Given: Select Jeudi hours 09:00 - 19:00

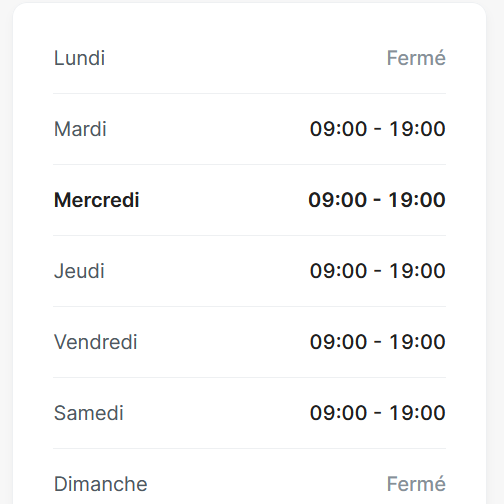Looking at the screenshot, I should pyautogui.click(x=378, y=271).
